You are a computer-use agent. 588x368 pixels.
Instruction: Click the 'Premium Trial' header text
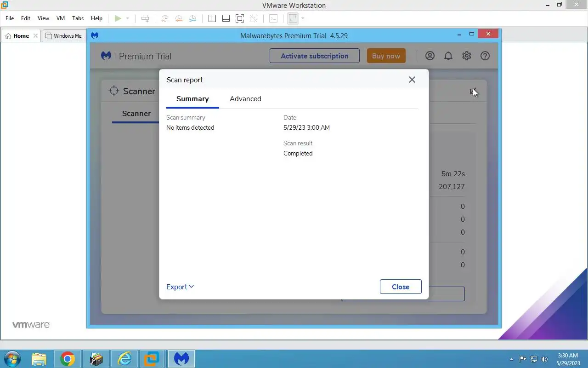(x=145, y=56)
